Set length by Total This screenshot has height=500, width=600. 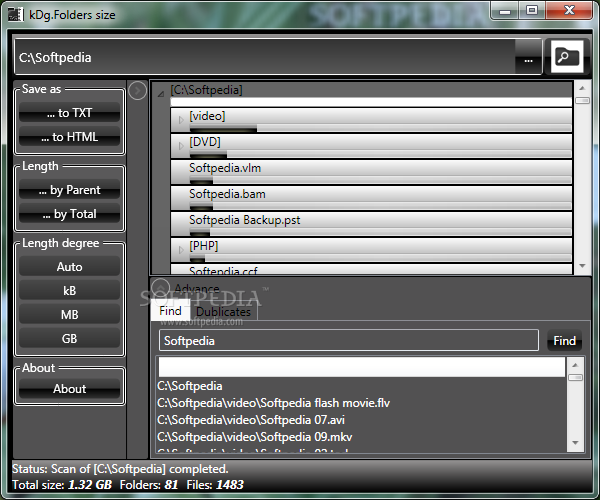coord(69,214)
